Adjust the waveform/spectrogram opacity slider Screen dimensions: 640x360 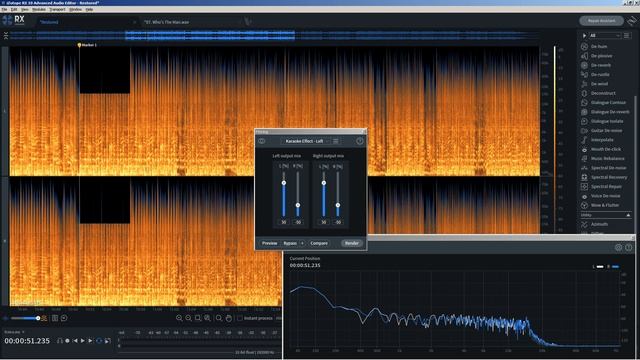click(x=25, y=318)
